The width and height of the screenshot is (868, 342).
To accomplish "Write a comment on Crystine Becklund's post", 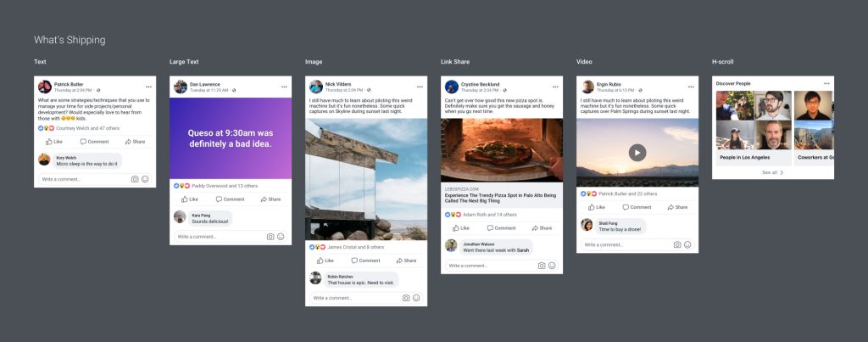I will [x=502, y=266].
